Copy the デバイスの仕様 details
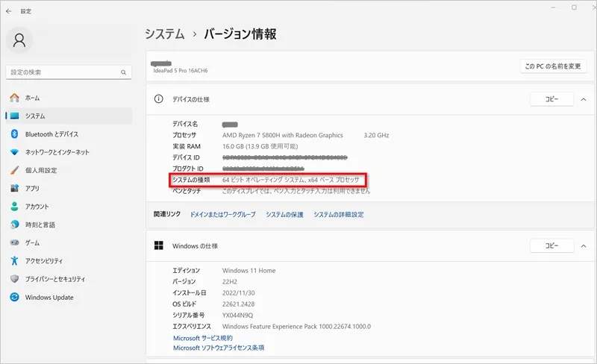Viewport: 597px width, 364px height. (551, 99)
